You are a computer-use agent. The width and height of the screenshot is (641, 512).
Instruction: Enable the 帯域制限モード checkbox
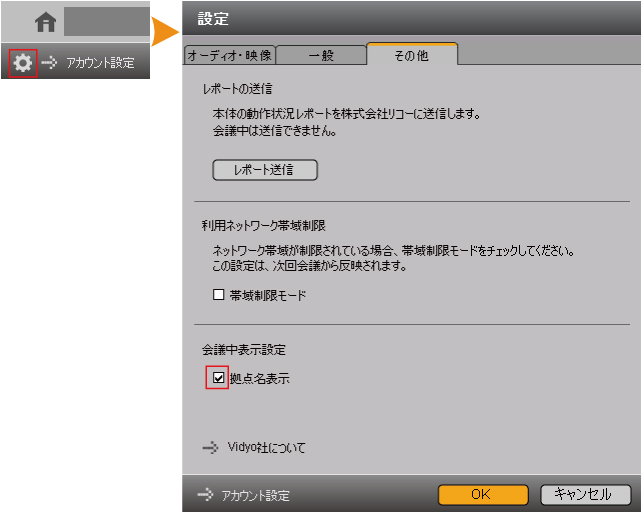tap(219, 296)
